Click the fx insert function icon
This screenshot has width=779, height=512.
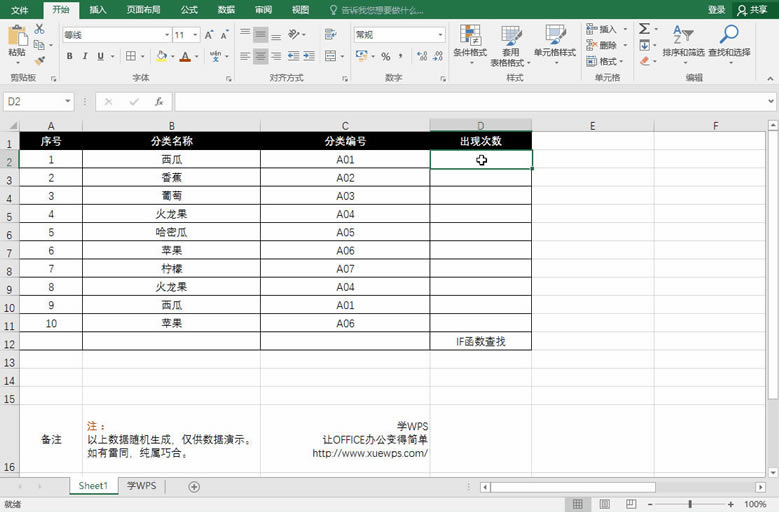tap(159, 102)
